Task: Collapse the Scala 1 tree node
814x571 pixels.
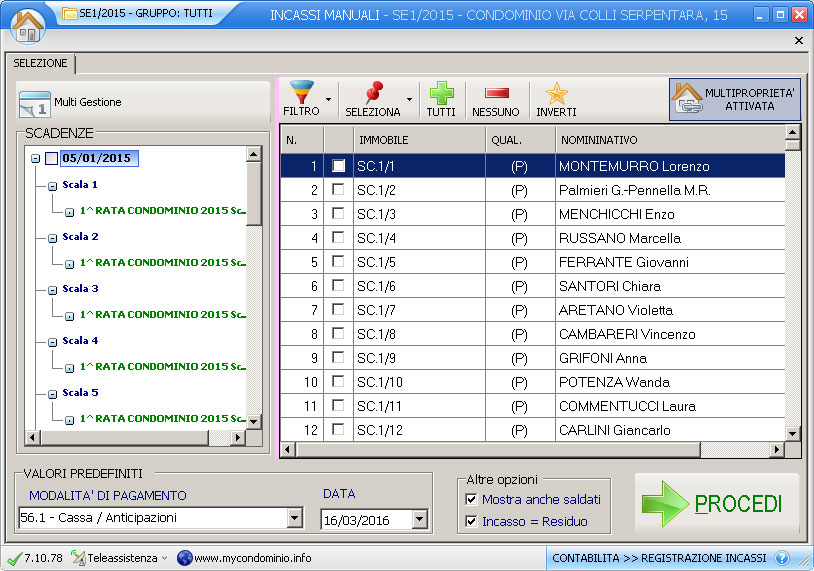Action: point(53,186)
